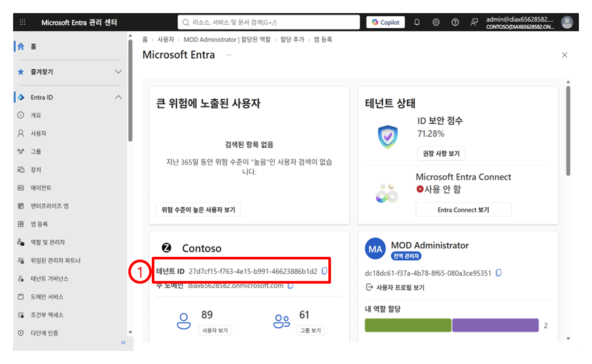This screenshot has height=364, width=592.
Task: Open the notifications bell icon
Action: (x=417, y=22)
